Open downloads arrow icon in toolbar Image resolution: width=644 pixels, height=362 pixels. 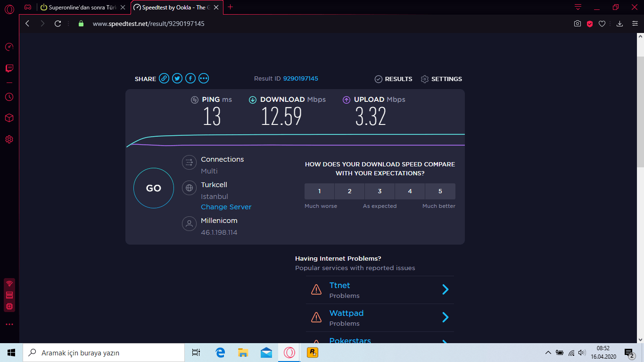click(x=620, y=24)
